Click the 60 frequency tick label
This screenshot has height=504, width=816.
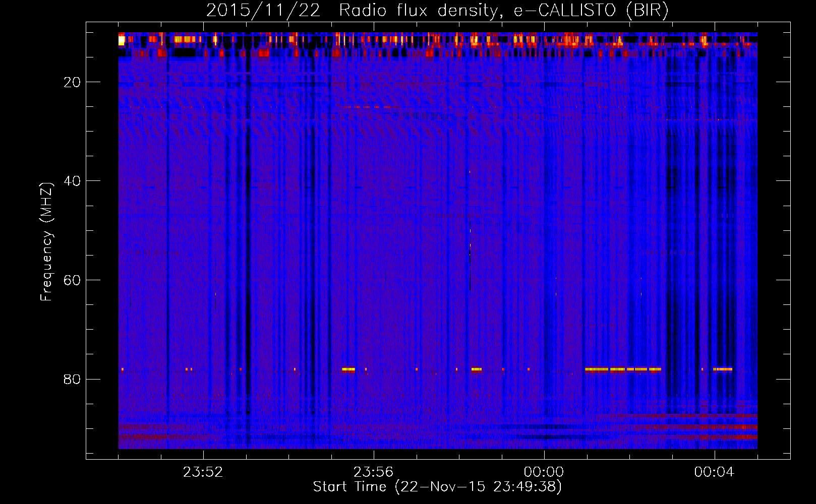click(72, 280)
